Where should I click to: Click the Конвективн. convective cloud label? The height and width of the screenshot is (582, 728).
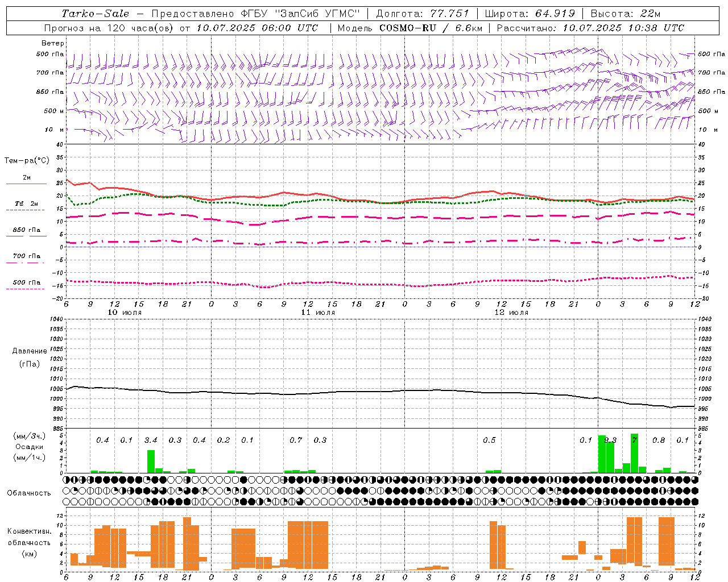pos(29,531)
